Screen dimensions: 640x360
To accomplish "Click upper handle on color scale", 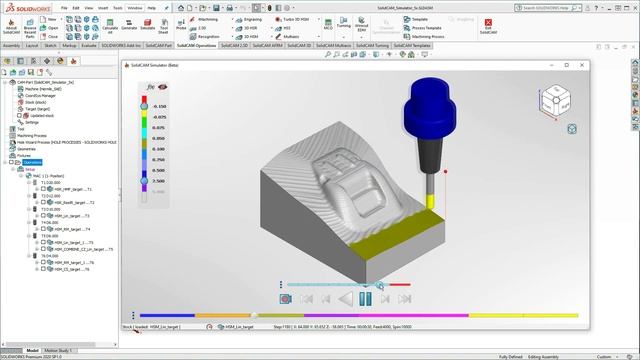I will tap(144, 106).
